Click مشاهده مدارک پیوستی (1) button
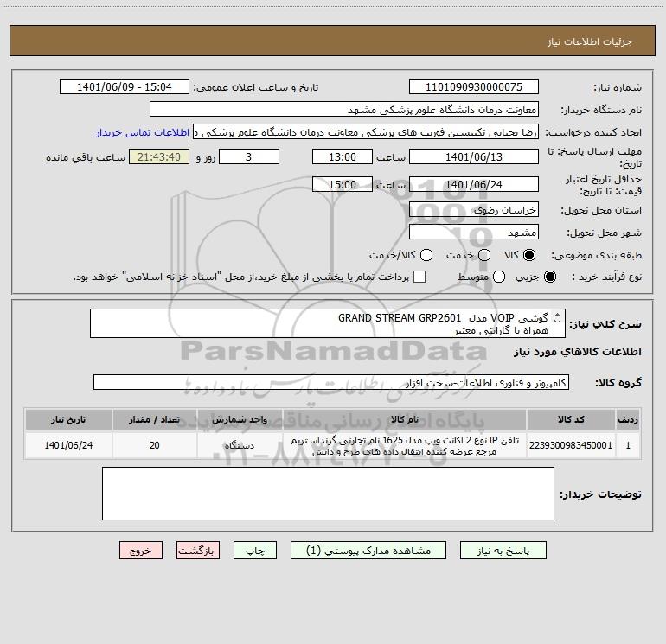This screenshot has width=666, height=644. [368, 551]
